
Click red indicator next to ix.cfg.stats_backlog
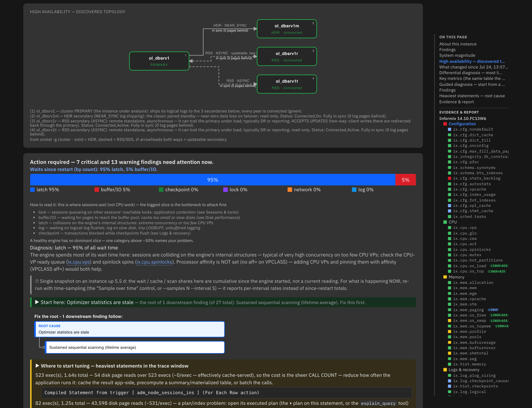click(449, 178)
